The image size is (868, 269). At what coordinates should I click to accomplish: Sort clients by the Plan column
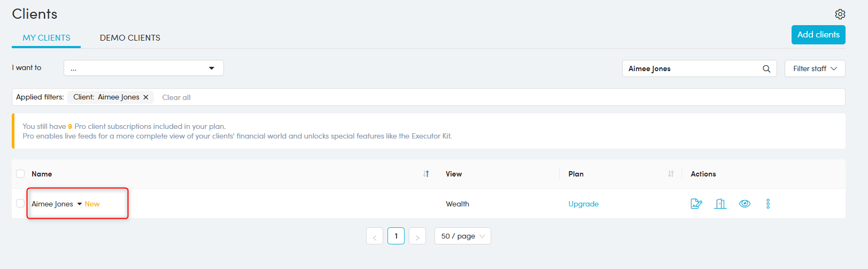(x=671, y=174)
